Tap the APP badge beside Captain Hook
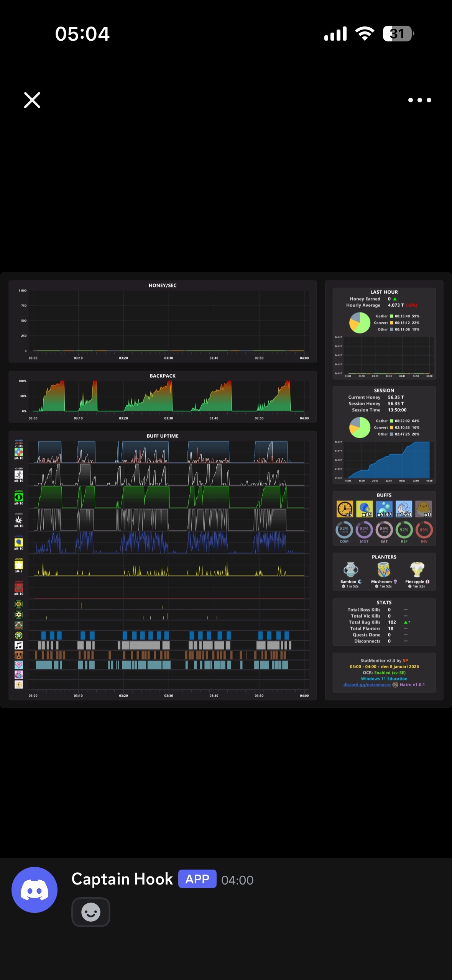This screenshot has width=452, height=980. (197, 879)
